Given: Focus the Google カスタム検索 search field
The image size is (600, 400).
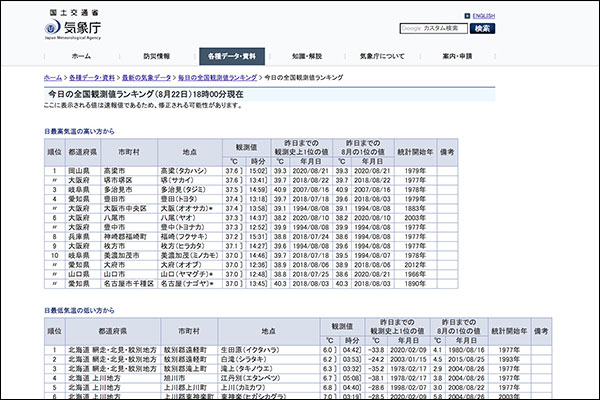Looking at the screenshot, I should 433,29.
